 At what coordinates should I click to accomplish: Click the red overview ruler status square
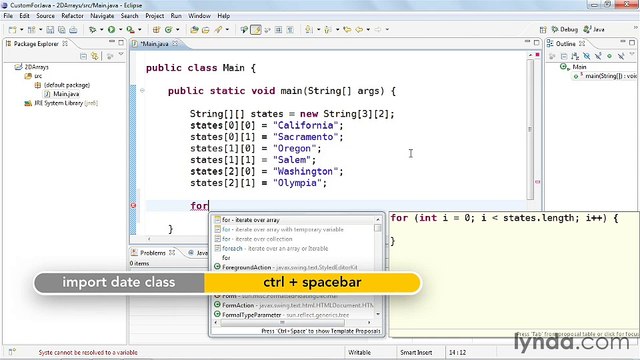[538, 54]
